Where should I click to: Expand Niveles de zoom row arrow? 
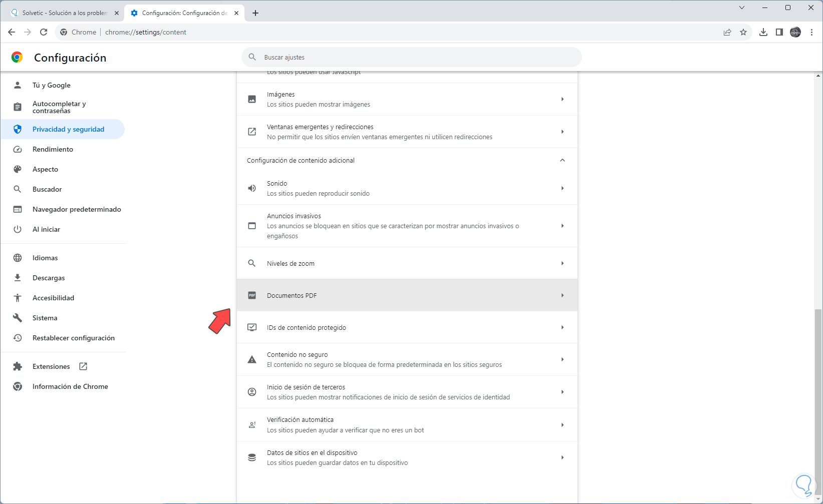[x=563, y=263]
